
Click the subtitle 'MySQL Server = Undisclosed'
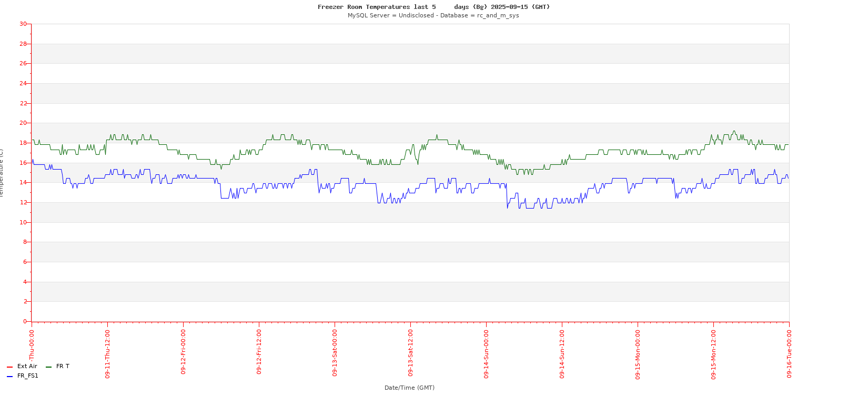391,15
